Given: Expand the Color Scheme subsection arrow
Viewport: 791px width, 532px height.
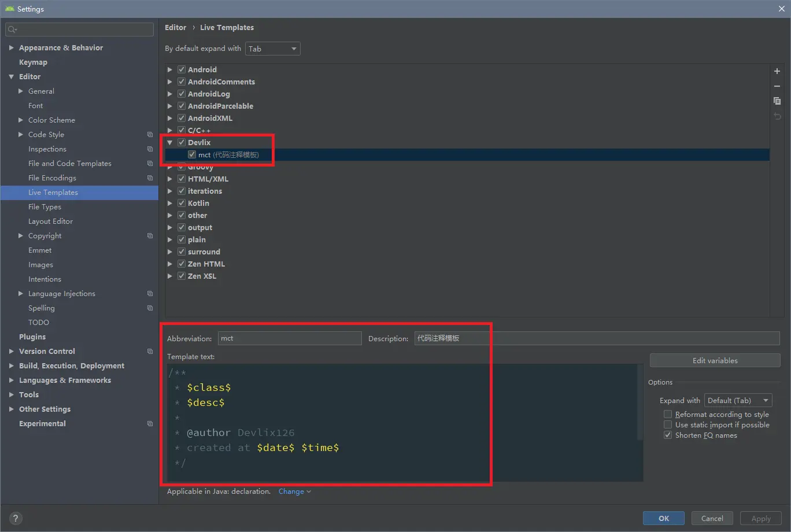Looking at the screenshot, I should click(x=21, y=120).
